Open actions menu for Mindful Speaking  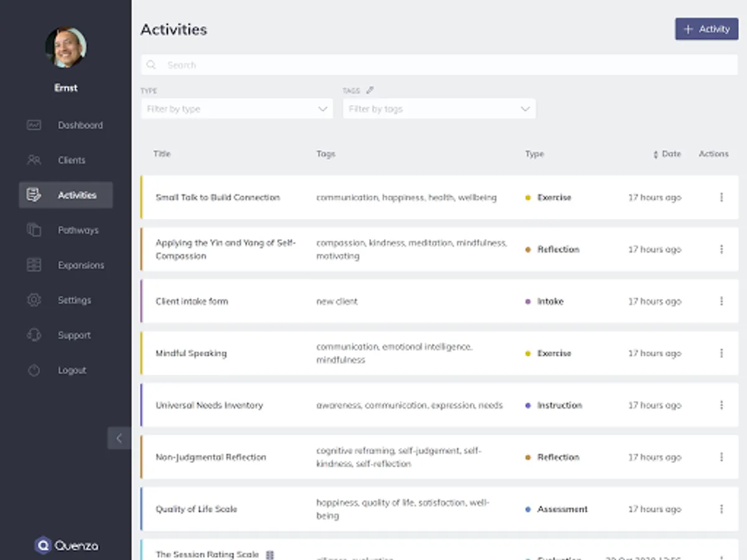pos(721,353)
